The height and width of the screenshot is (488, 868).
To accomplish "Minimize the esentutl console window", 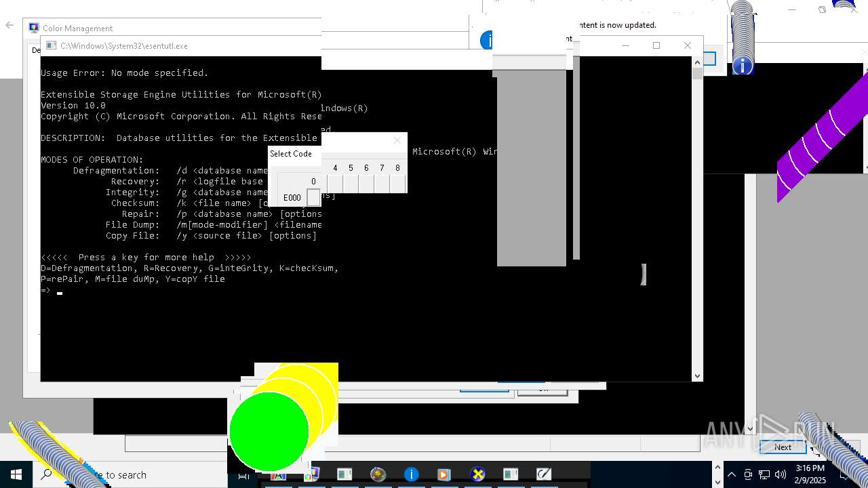I will click(626, 45).
